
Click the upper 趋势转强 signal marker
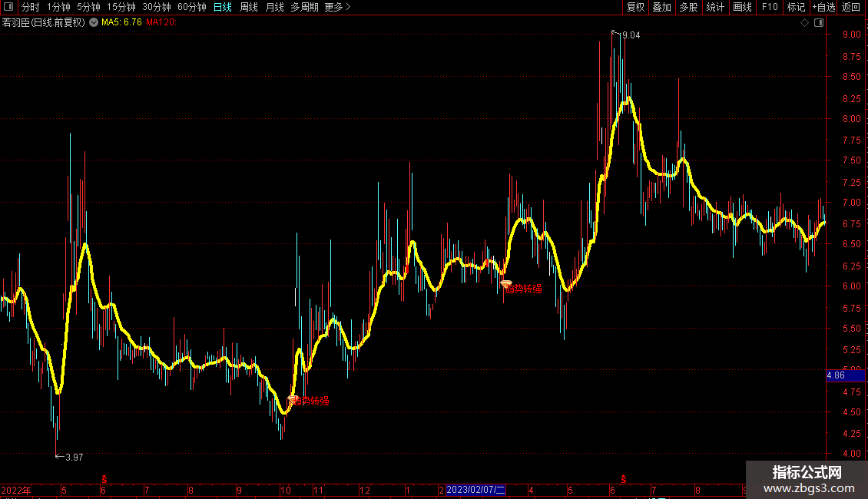tap(522, 288)
